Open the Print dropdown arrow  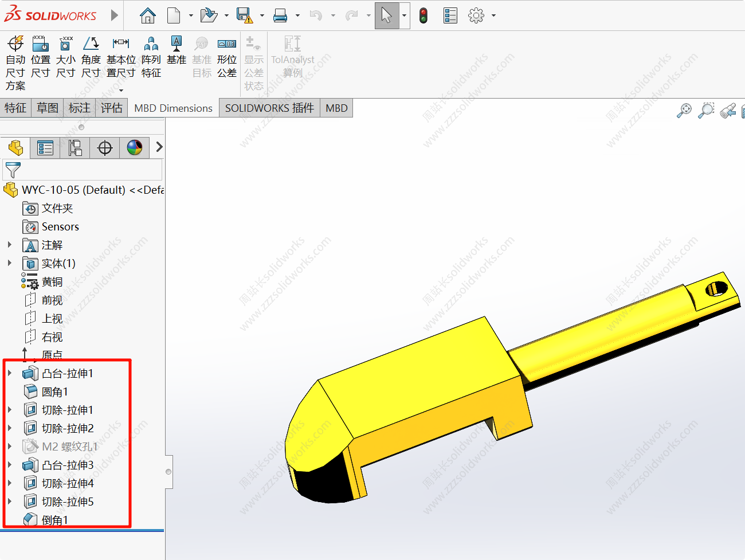(297, 15)
